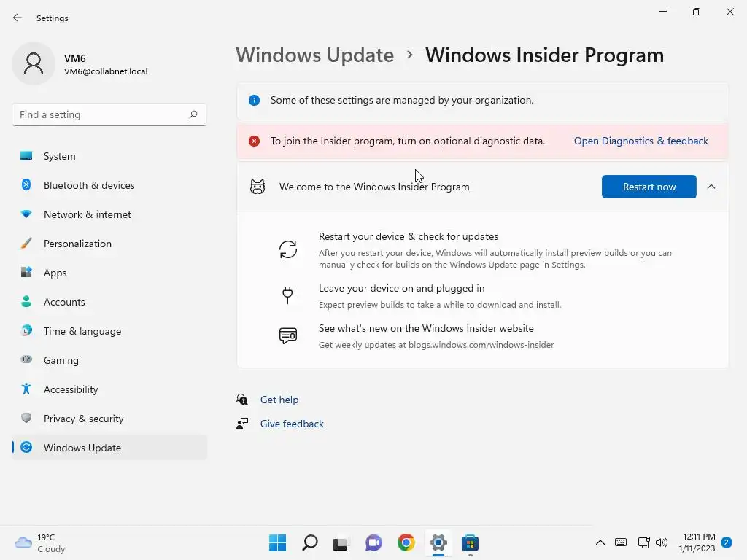Click the Insider ninja cat icon
Image resolution: width=747 pixels, height=560 pixels.
(x=258, y=187)
